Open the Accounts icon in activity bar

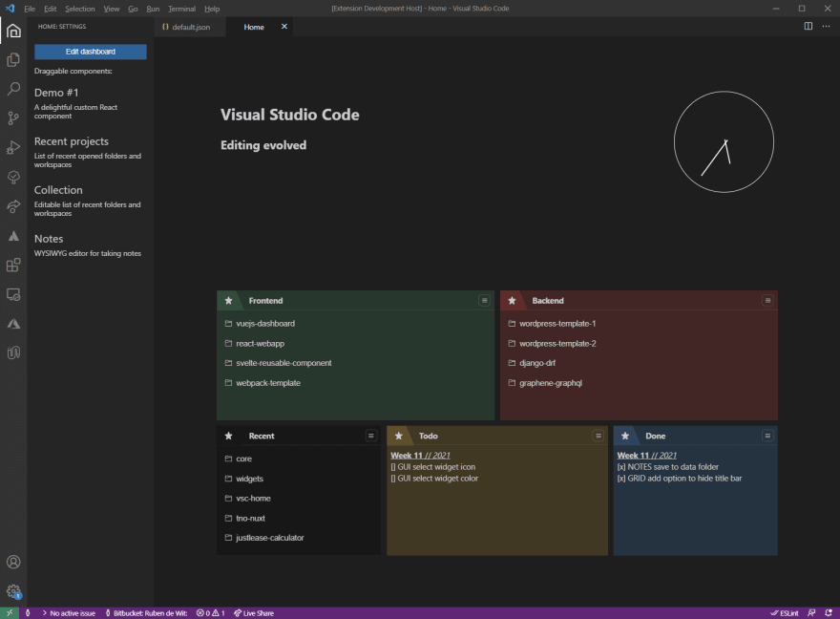tap(13, 563)
